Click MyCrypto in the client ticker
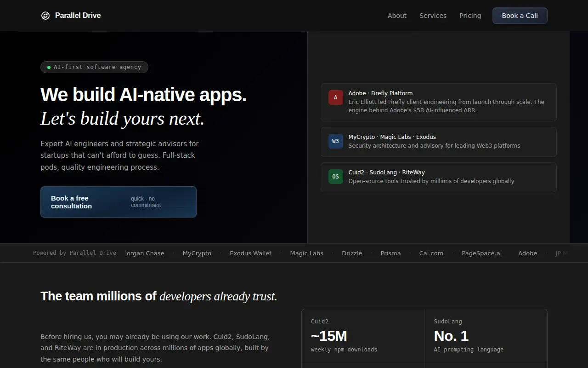The image size is (588, 368). coord(197,253)
